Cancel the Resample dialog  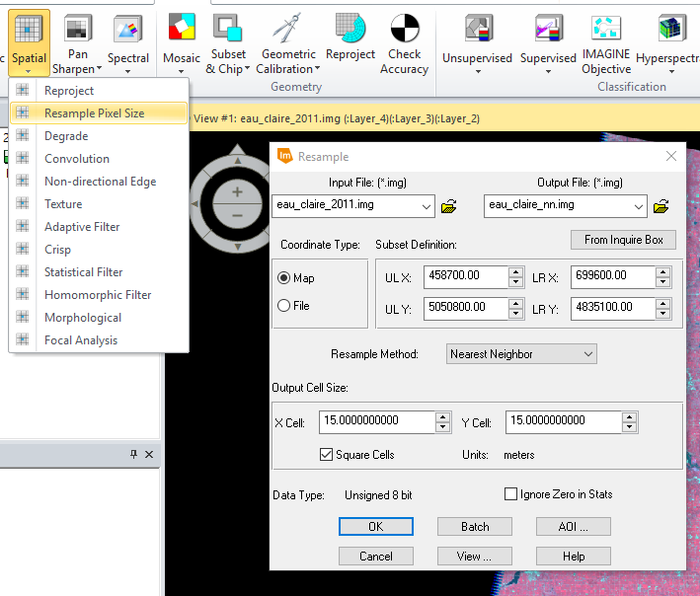coord(376,557)
